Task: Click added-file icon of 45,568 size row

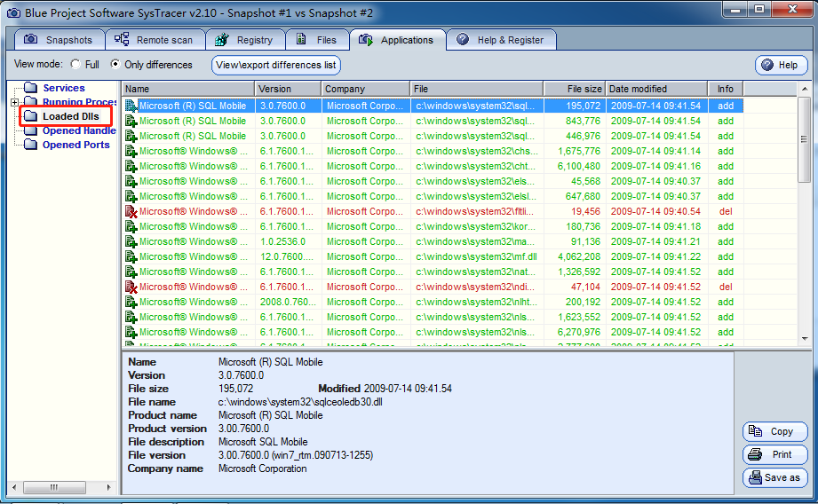Action: (131, 182)
